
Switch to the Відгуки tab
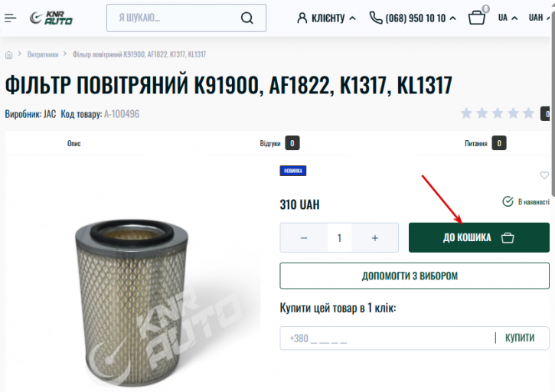pyautogui.click(x=279, y=143)
